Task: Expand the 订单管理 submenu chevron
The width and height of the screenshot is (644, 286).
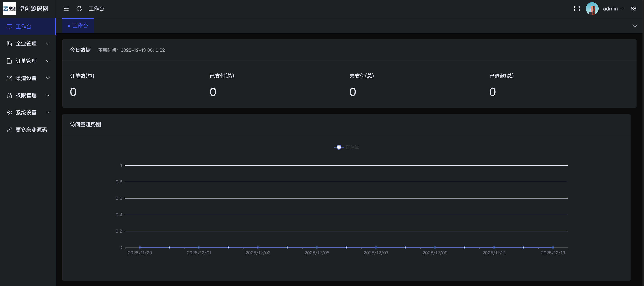Action: coord(48,61)
